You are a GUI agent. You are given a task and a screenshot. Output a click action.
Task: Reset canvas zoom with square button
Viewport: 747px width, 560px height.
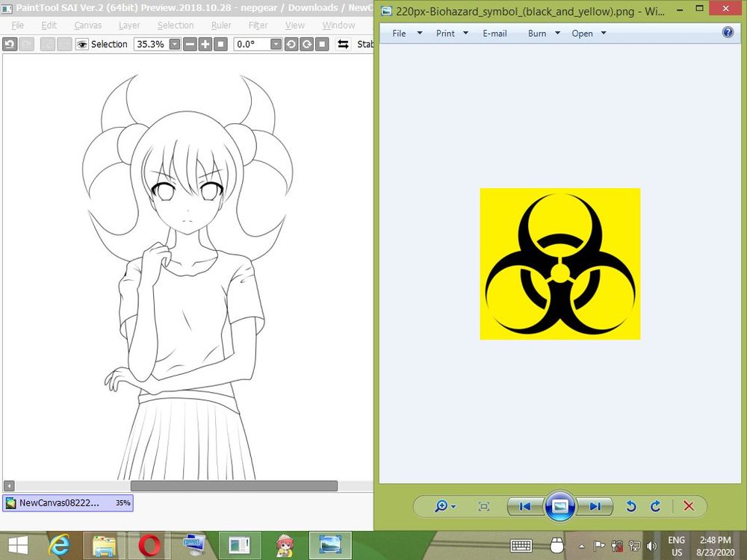pos(220,44)
